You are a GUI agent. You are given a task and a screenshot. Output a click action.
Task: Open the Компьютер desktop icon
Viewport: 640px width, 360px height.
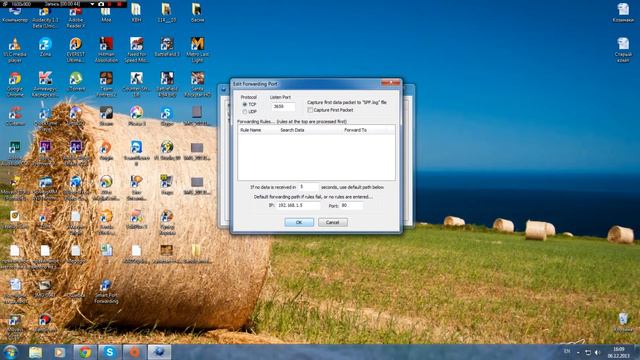(x=15, y=14)
